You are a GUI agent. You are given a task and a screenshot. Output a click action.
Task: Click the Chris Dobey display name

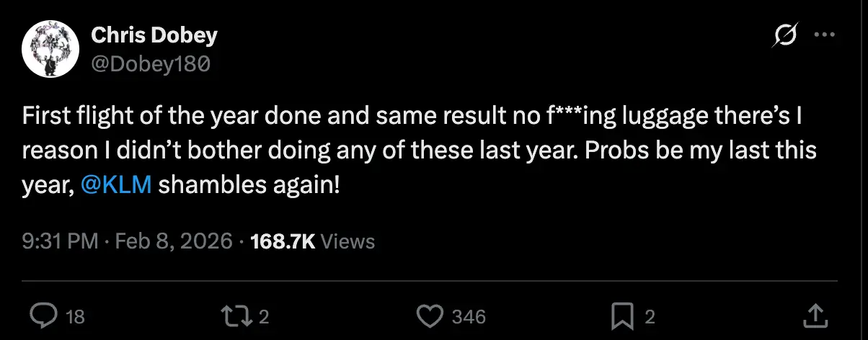coord(154,35)
